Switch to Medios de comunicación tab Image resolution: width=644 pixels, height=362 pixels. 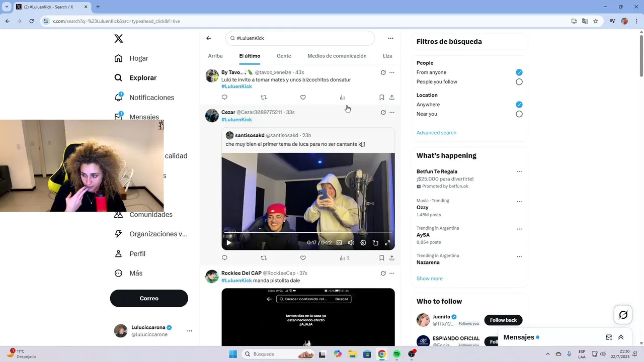coord(337,56)
